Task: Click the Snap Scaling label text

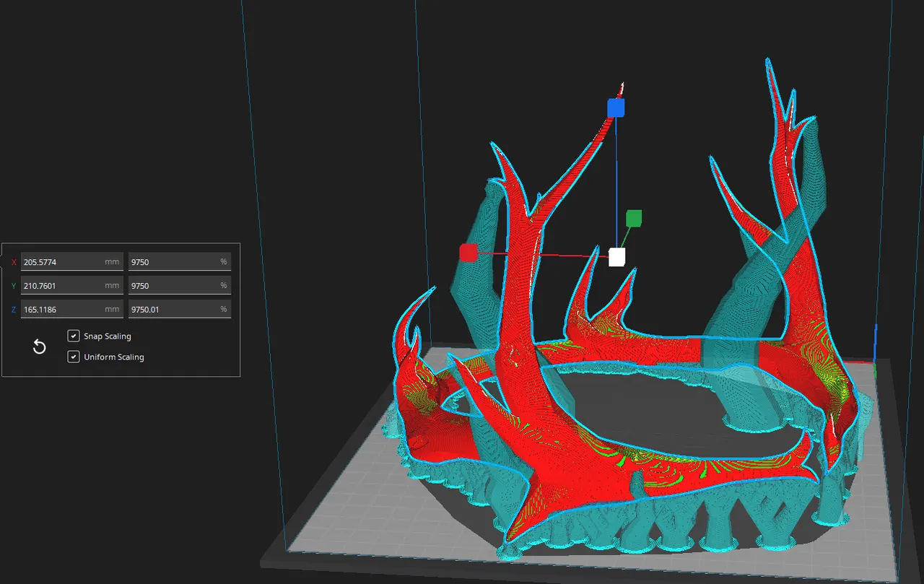Action: (x=108, y=336)
